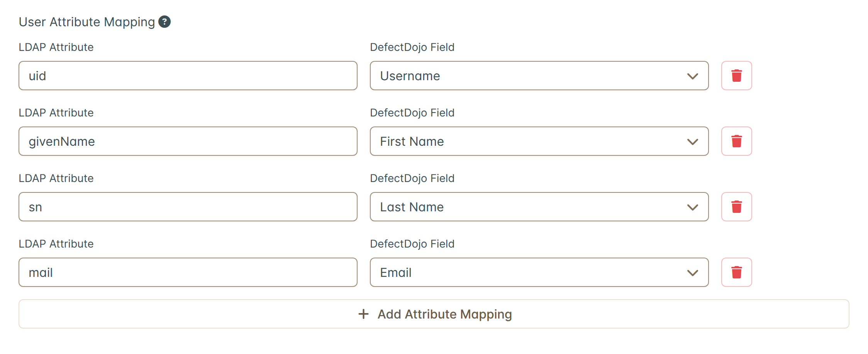The image size is (868, 354).
Task: Open the Last Name field selector
Action: click(539, 207)
